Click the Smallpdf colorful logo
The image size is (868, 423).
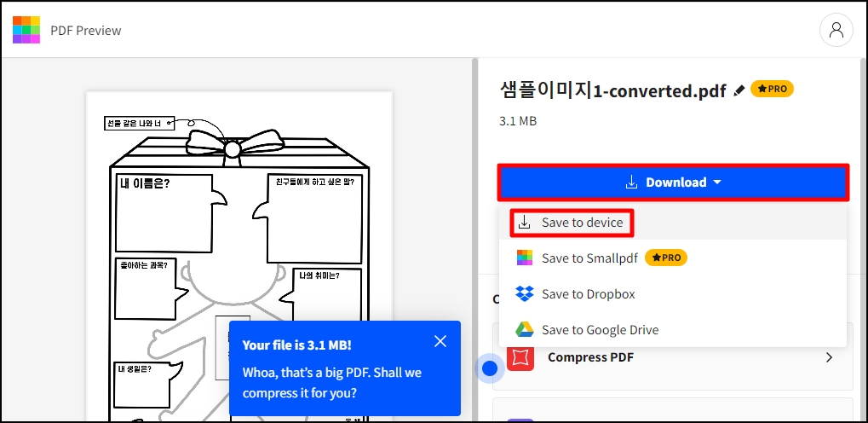click(x=26, y=30)
